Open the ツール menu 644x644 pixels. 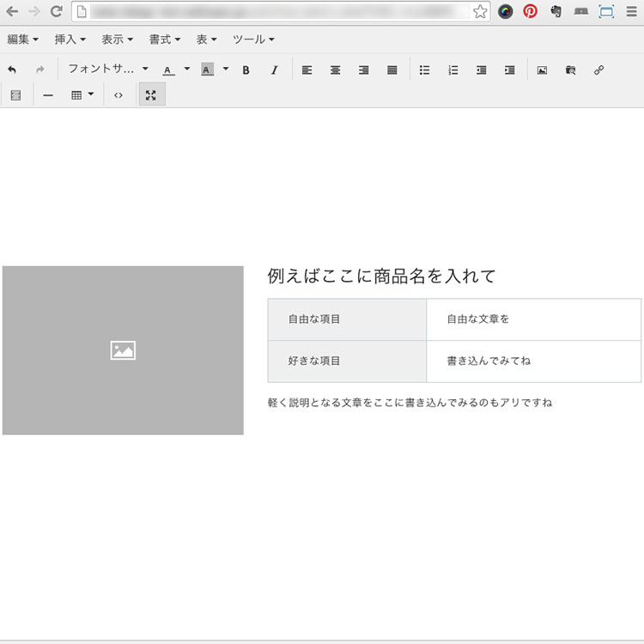[253, 39]
